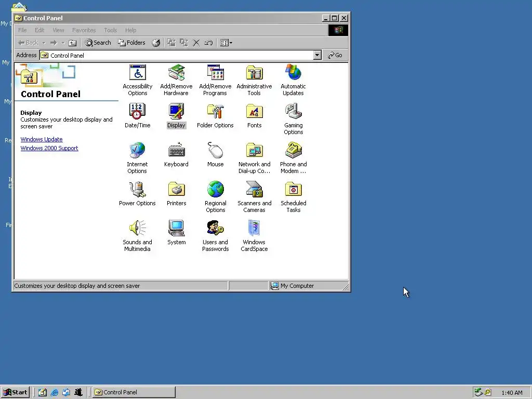The image size is (532, 399).
Task: Expand the Address bar dropdown
Action: [317, 55]
